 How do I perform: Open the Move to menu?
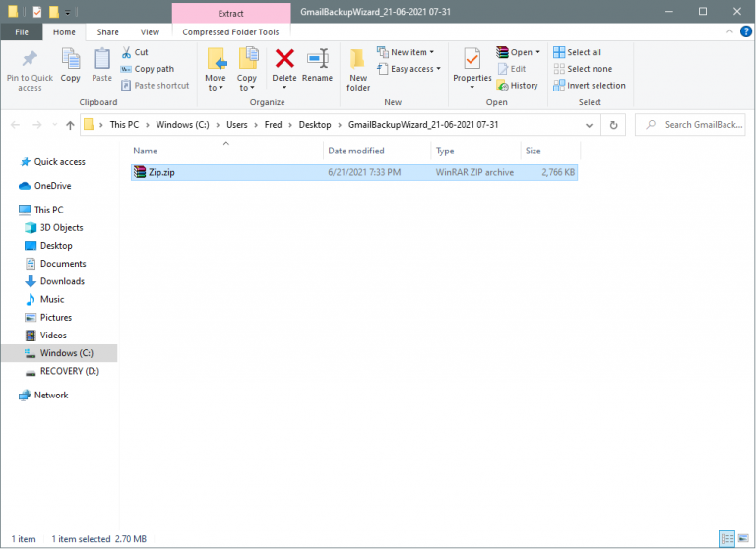(216, 69)
